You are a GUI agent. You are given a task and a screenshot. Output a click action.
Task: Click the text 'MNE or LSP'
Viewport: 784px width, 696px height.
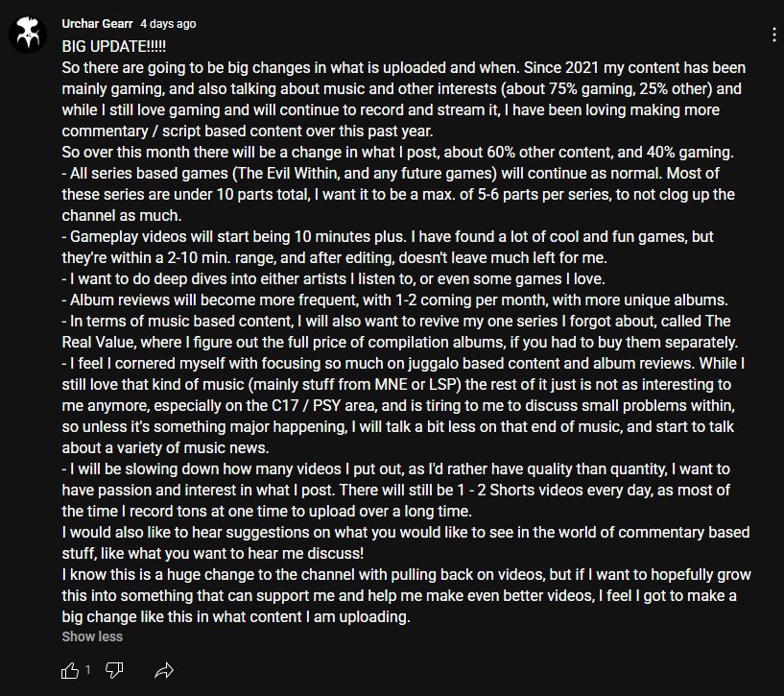pos(416,384)
